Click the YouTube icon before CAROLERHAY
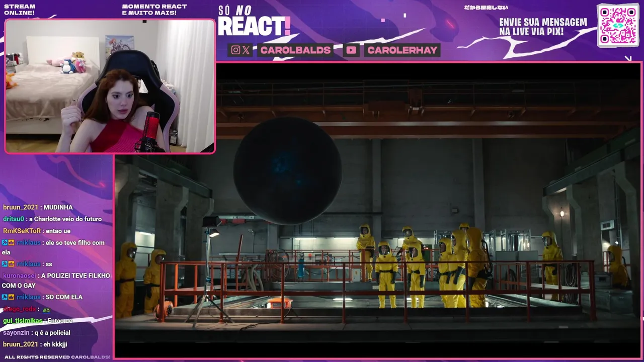 coord(351,50)
